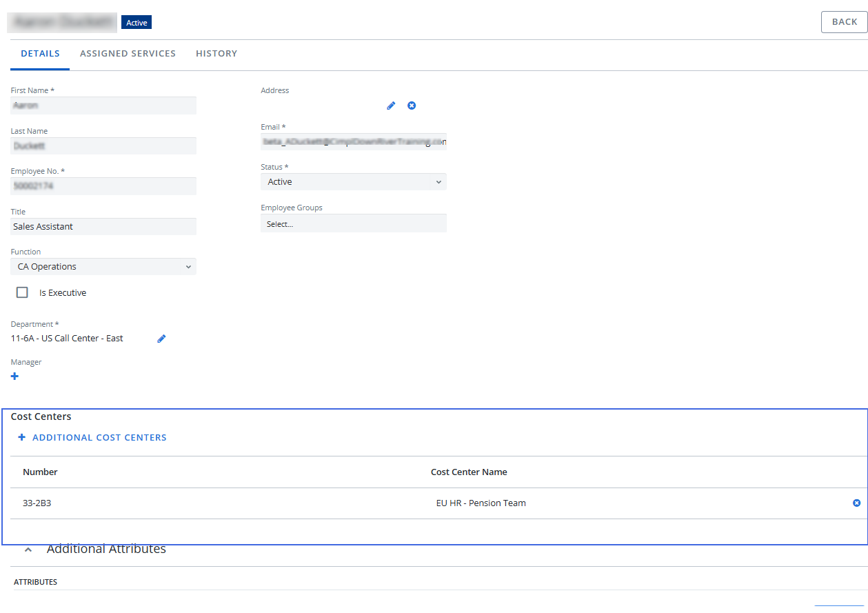Open the Employee Groups selector
Viewport: 868px width, 613px height.
[x=354, y=224]
